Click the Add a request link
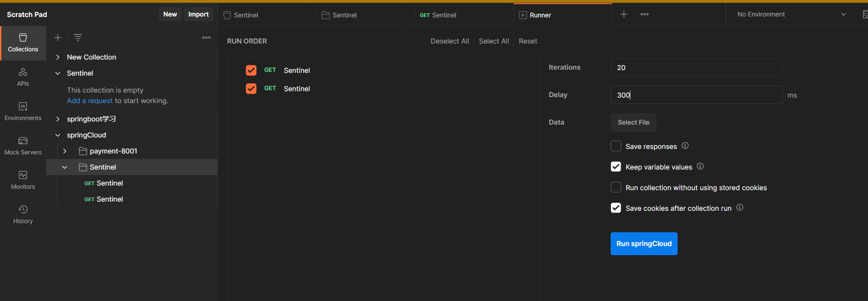The width and height of the screenshot is (868, 301). point(89,101)
